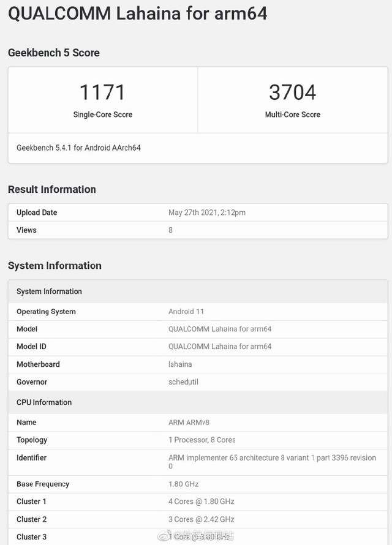392x545 pixels.
Task: Select the single-core score 1171
Action: (102, 92)
